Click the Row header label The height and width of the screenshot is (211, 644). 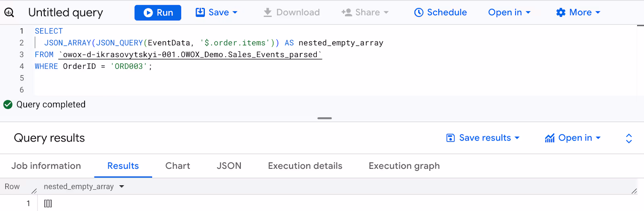(x=12, y=186)
